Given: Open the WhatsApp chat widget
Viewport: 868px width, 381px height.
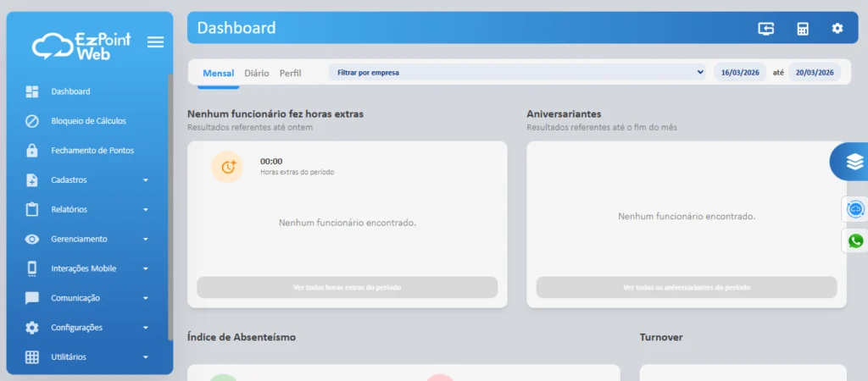Looking at the screenshot, I should [855, 241].
